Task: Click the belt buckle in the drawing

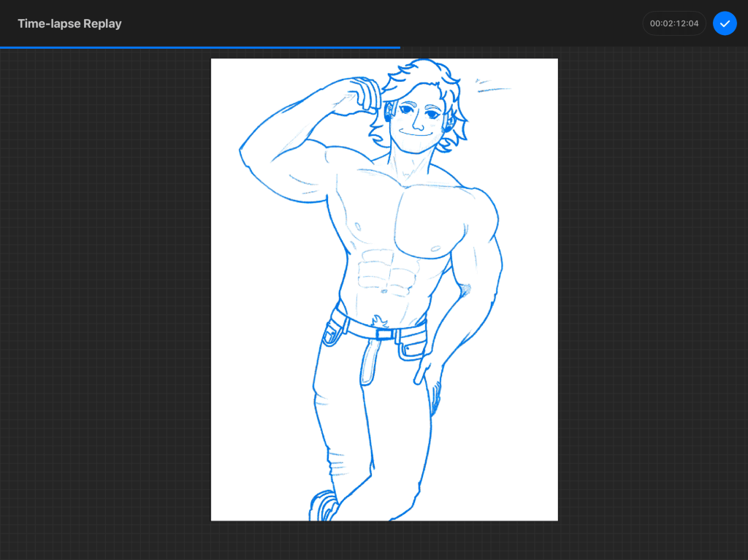Action: (384, 334)
